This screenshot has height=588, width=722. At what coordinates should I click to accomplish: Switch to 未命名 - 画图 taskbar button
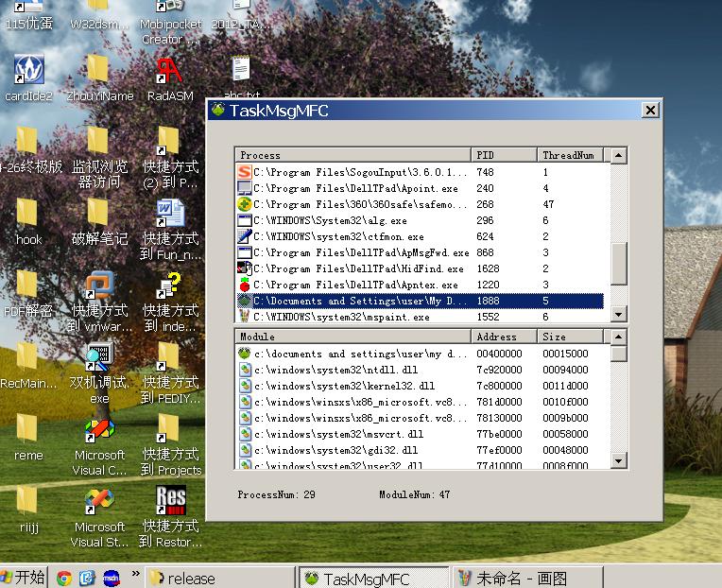click(527, 578)
